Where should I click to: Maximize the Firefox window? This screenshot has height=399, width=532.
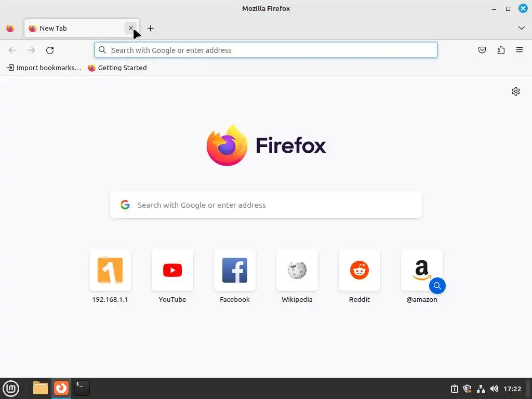click(508, 9)
